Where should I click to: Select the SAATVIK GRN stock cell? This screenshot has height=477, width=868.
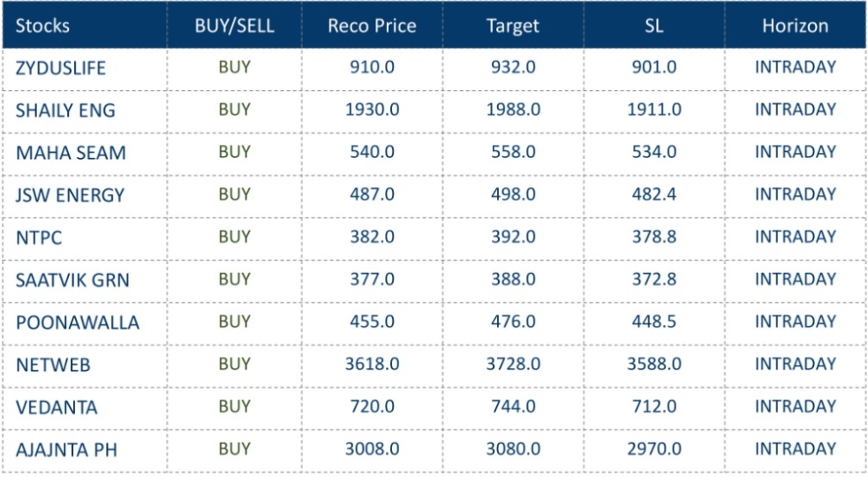coord(72,280)
